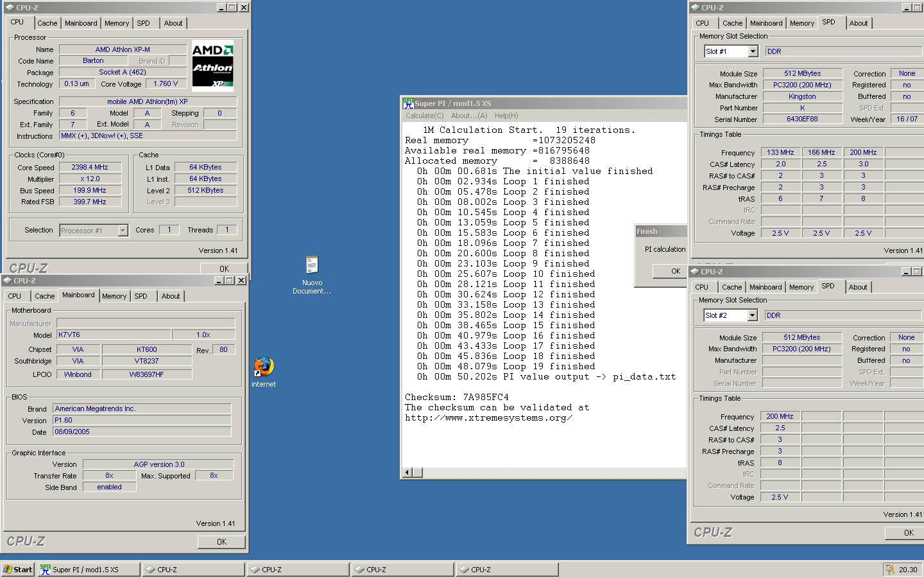Viewport: 924px width, 578px height.
Task: Click the Core Voltage value 1.760 V
Action: point(166,83)
